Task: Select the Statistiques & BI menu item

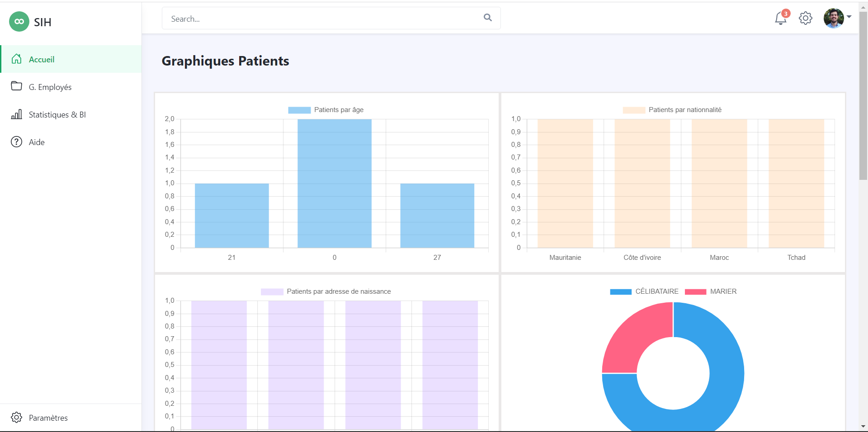Action: tap(57, 115)
